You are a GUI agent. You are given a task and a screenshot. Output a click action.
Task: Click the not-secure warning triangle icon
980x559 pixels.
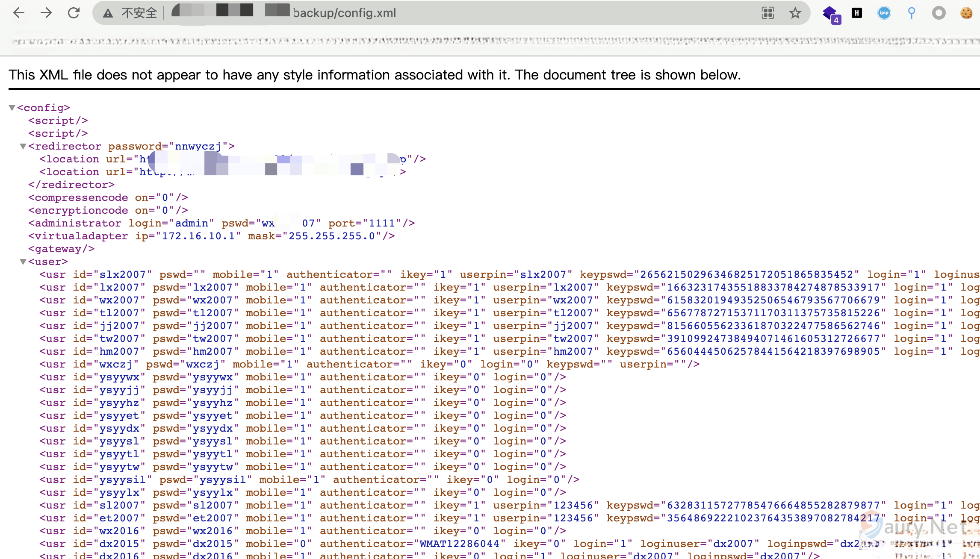coord(108,13)
